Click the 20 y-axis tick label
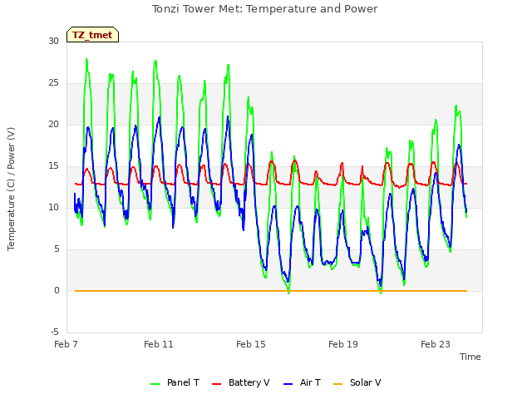 coord(53,124)
